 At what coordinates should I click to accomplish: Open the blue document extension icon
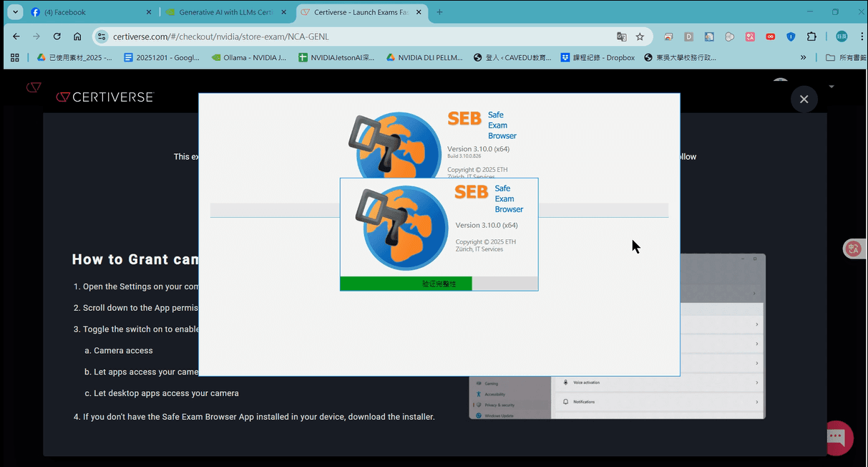coord(709,37)
